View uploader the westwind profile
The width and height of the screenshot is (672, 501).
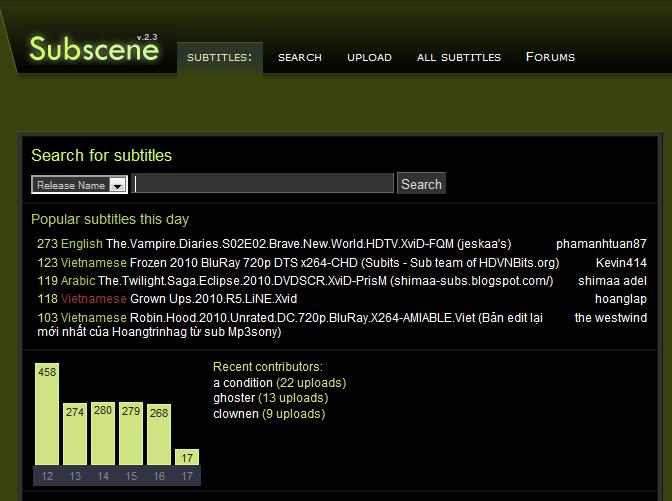pyautogui.click(x=611, y=318)
